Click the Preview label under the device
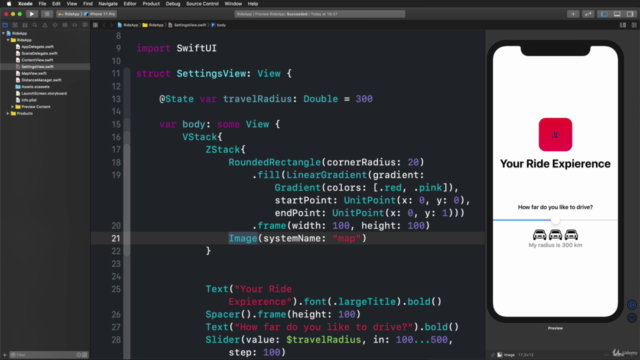640x360 pixels. tap(555, 328)
